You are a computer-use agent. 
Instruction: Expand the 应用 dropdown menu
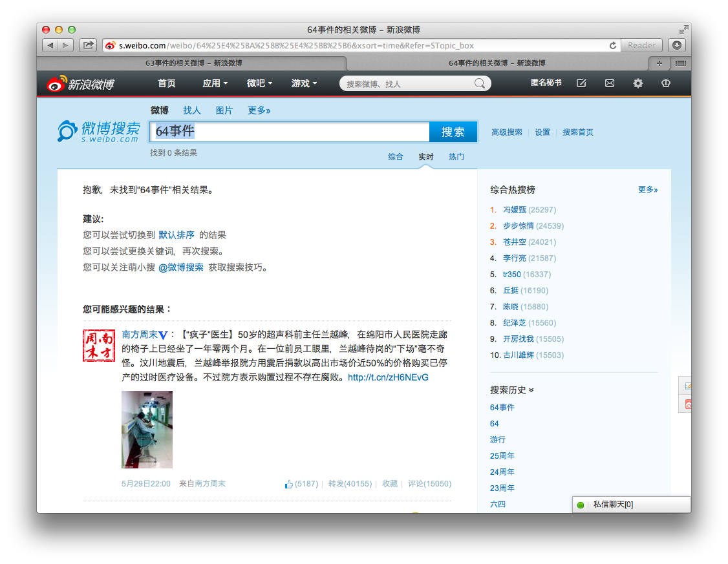(x=215, y=83)
